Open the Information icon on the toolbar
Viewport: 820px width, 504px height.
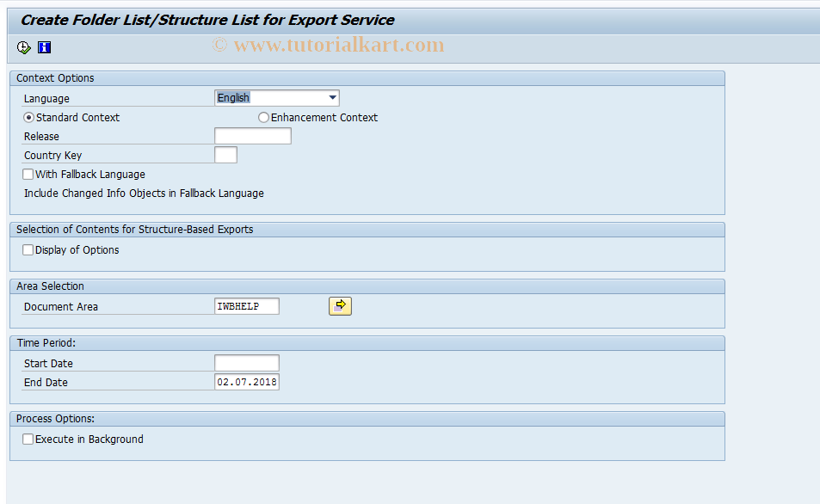44,47
